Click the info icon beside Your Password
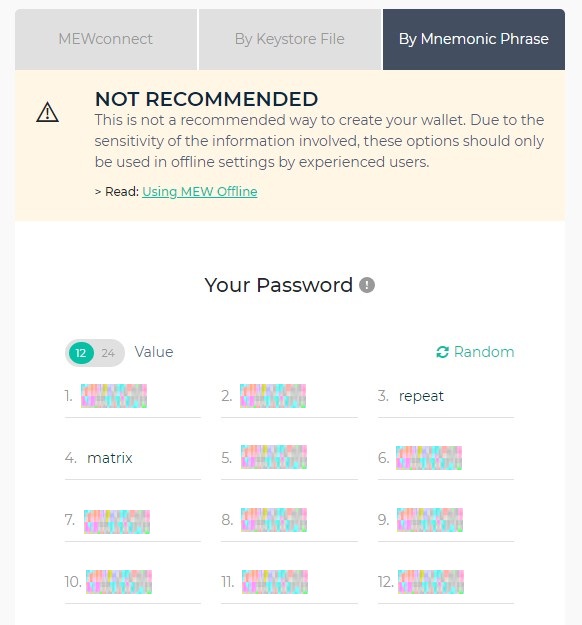The height and width of the screenshot is (625, 582). coord(367,285)
